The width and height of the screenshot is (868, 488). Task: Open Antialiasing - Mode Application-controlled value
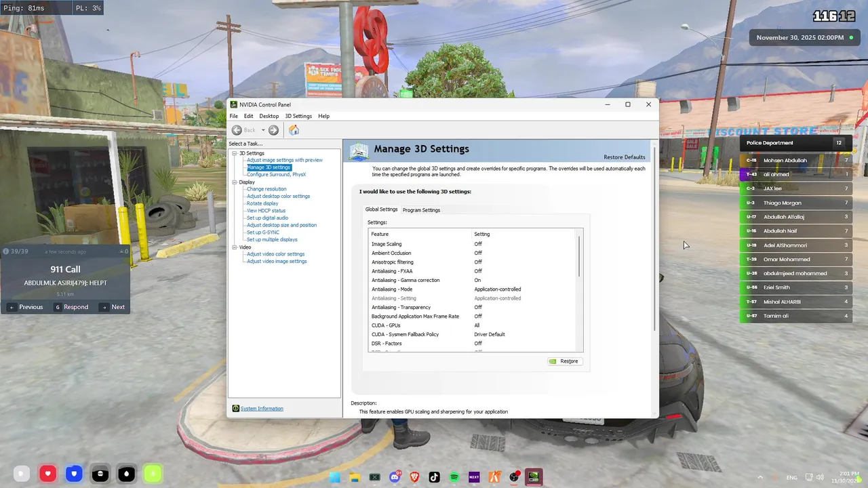498,289
